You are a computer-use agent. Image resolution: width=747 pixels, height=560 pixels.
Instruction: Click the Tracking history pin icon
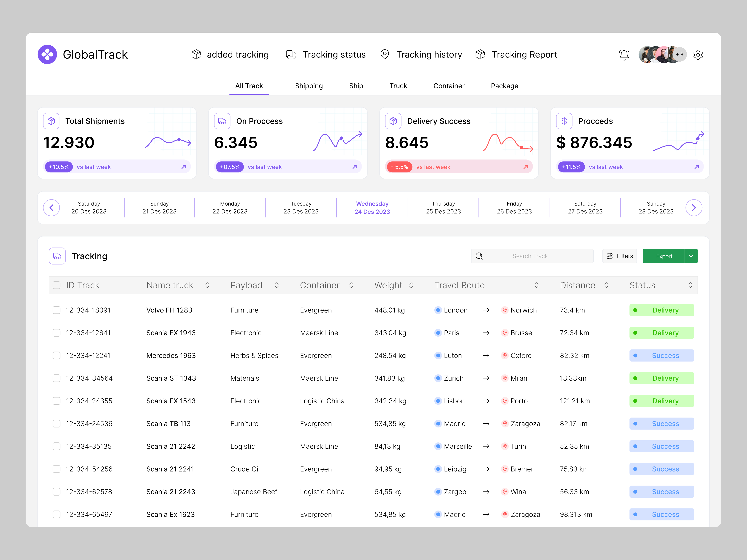(x=385, y=54)
